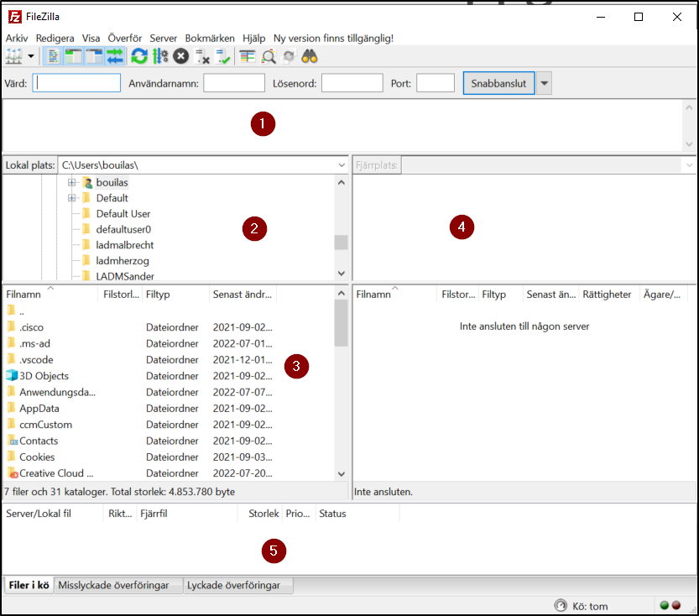Toggle processing of the transfer queue
This screenshot has width=699, height=616.
[158, 56]
